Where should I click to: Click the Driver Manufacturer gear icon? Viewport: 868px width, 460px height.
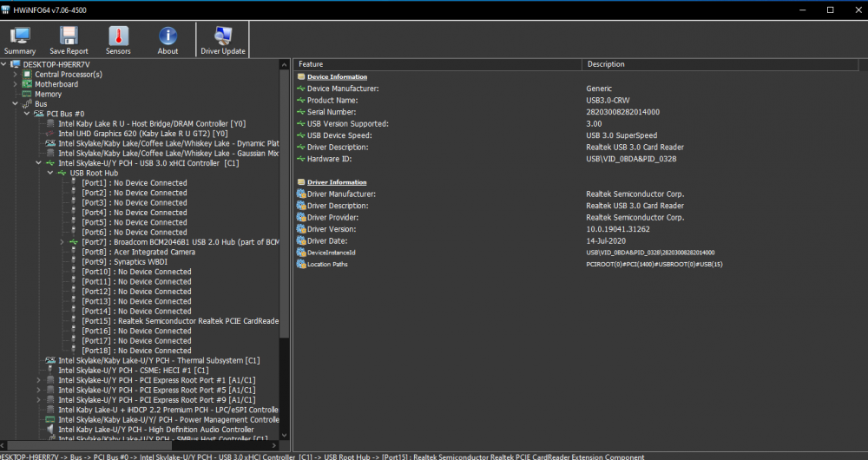(x=301, y=194)
